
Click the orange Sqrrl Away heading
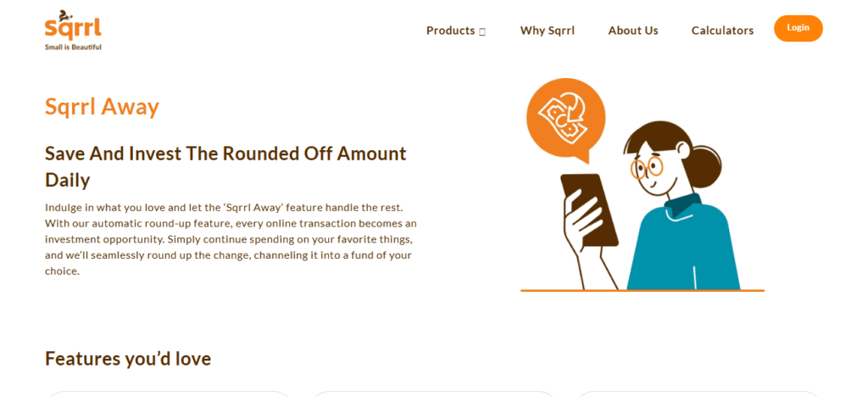tap(102, 107)
